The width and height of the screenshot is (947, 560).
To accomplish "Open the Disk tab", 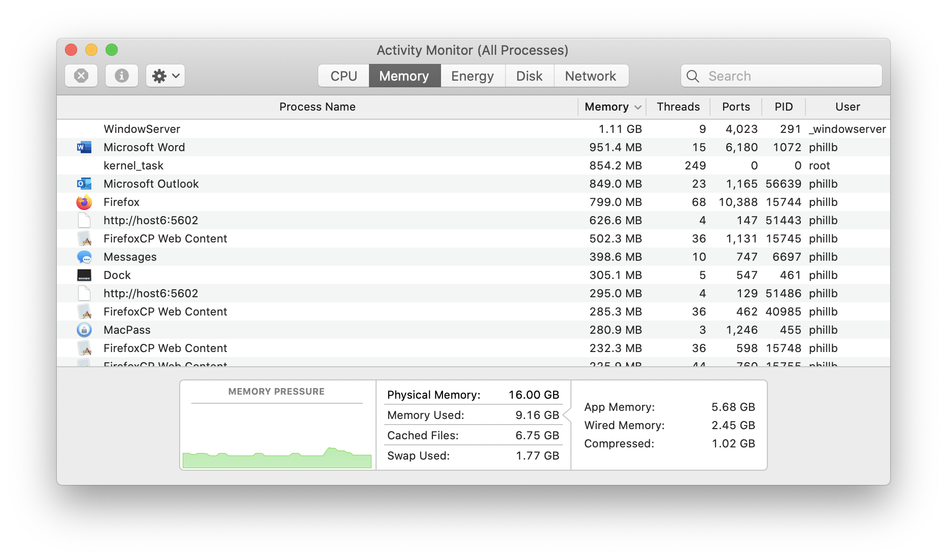I will coord(529,76).
